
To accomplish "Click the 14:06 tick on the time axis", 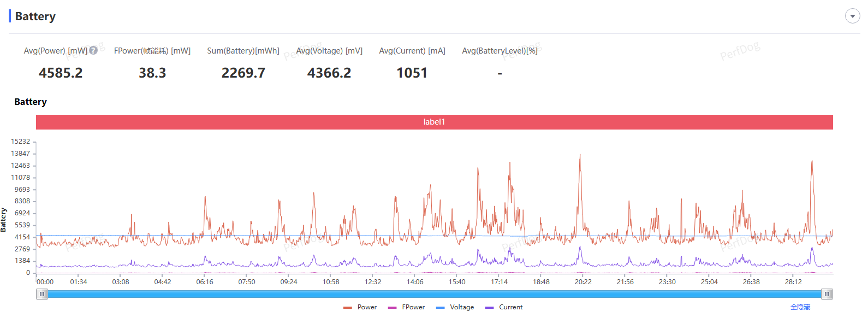I will click(x=415, y=282).
